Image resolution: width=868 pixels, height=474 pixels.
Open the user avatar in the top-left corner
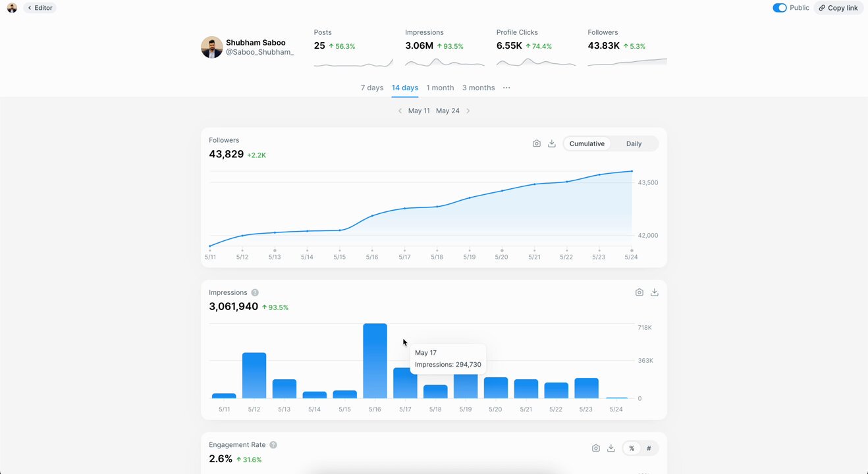(x=12, y=8)
